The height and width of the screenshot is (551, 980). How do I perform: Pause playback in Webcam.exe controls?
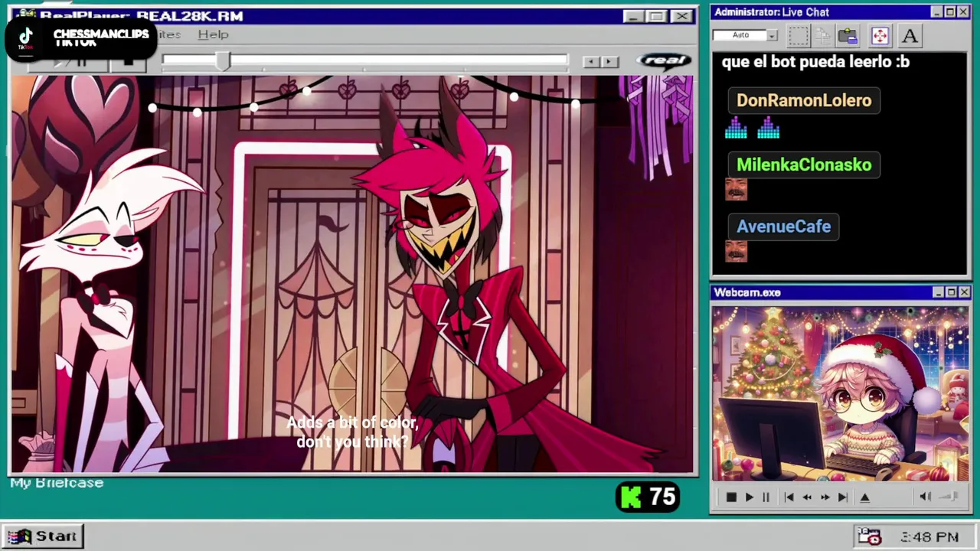(766, 497)
